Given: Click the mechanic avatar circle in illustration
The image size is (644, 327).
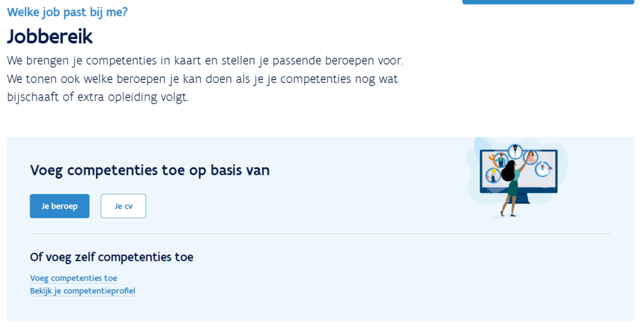Looking at the screenshot, I should pyautogui.click(x=500, y=159).
